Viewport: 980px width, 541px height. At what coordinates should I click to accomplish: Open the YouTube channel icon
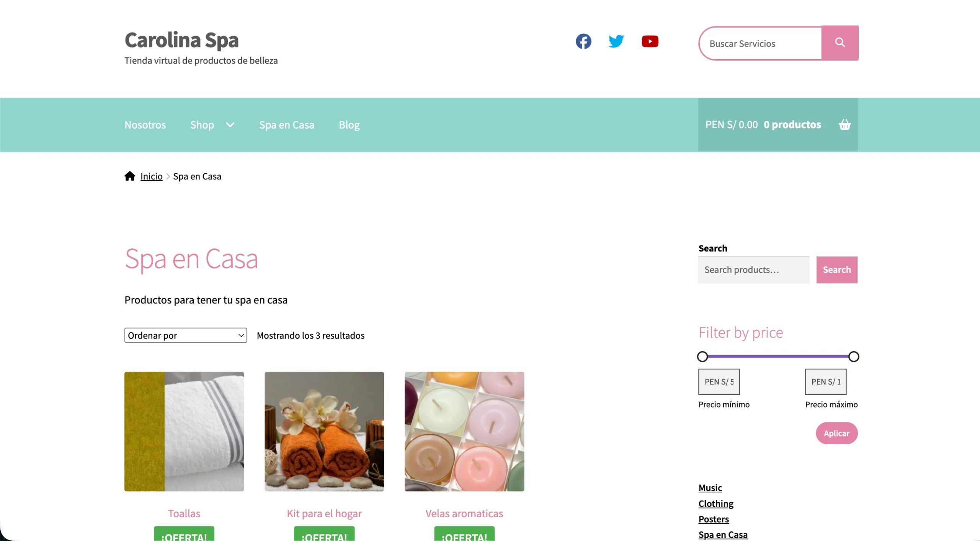pos(650,41)
